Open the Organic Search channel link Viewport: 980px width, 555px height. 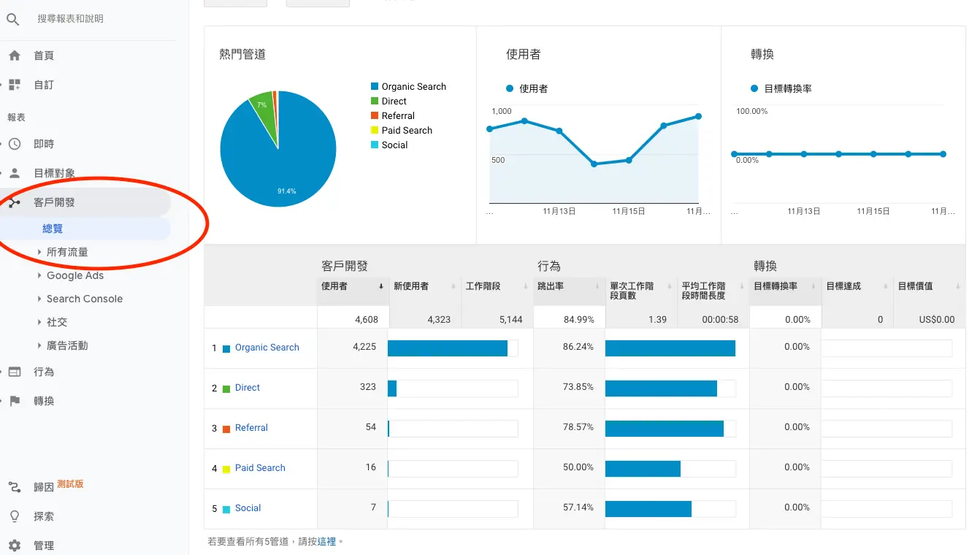(x=267, y=348)
